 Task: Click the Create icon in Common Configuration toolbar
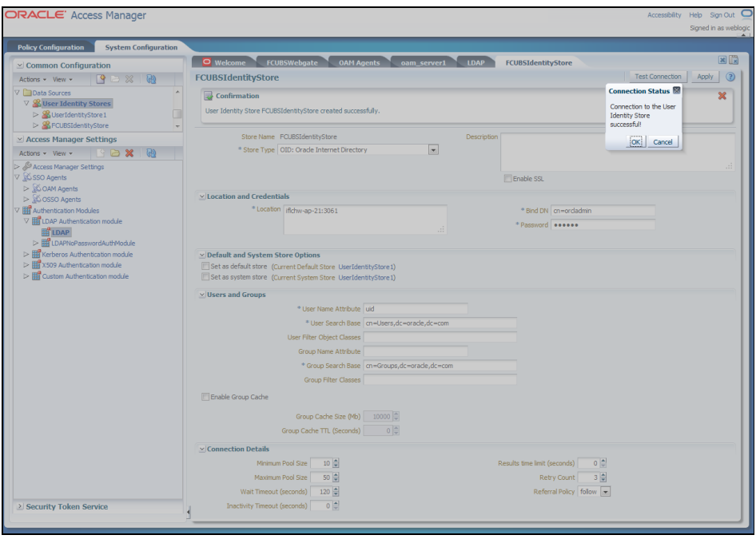click(x=101, y=79)
